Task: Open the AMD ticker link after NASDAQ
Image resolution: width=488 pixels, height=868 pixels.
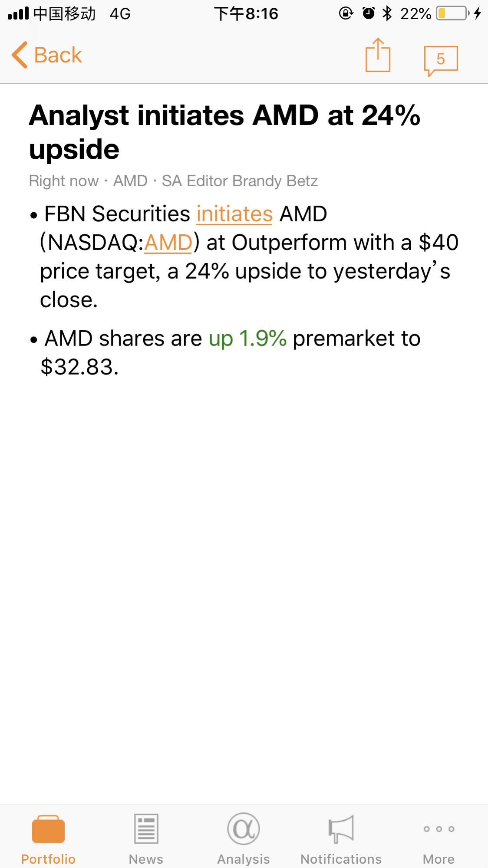Action: click(168, 243)
